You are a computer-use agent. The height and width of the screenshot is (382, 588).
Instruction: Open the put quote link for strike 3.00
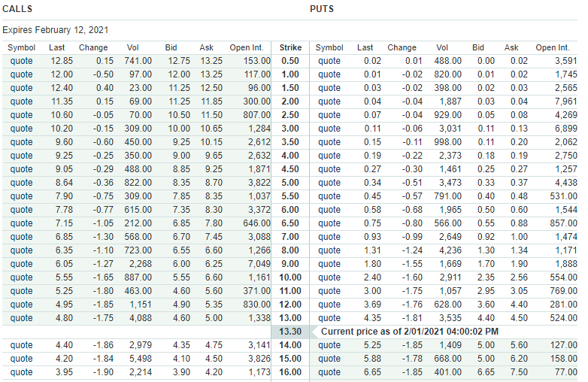(x=329, y=128)
